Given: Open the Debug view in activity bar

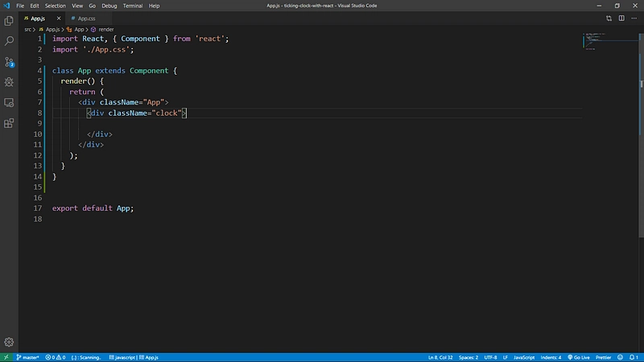Looking at the screenshot, I should click(9, 82).
